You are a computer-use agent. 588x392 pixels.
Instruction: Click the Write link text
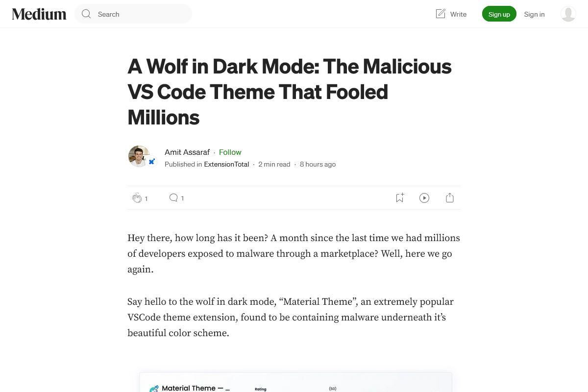(458, 14)
